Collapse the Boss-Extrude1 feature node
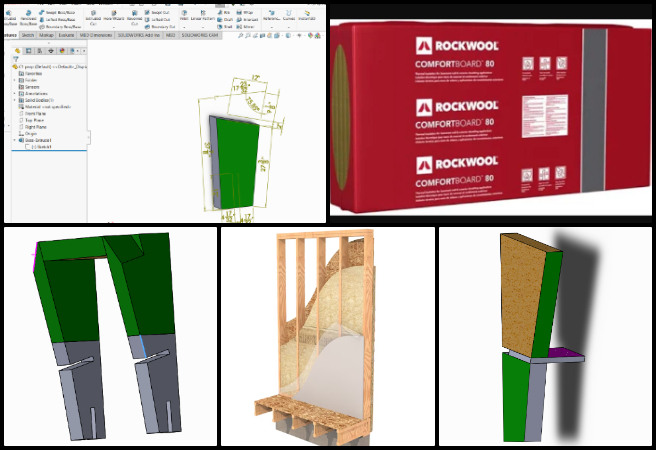The image size is (656, 450). (x=16, y=140)
